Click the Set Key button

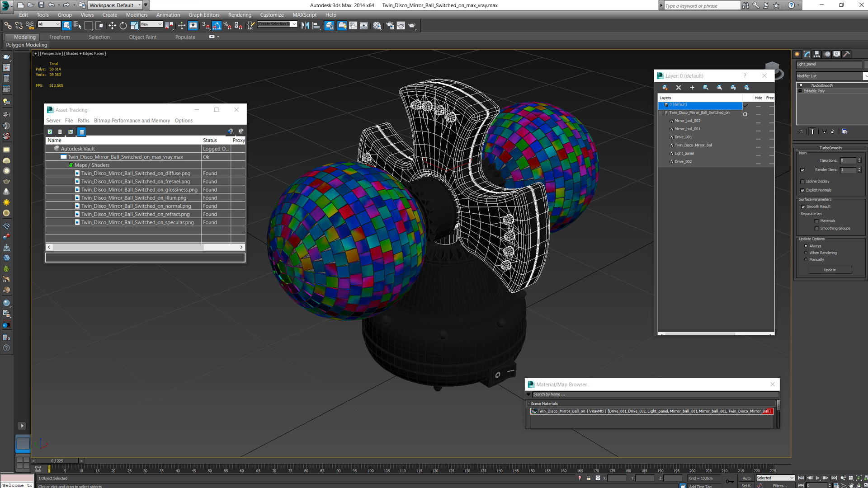point(746,485)
